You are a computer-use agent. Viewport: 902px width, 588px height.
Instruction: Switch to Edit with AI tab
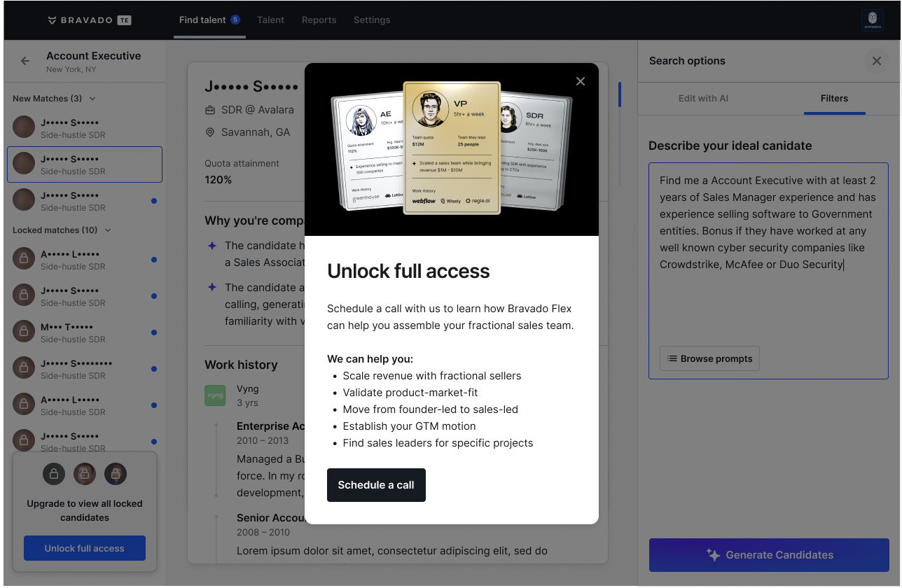click(703, 98)
